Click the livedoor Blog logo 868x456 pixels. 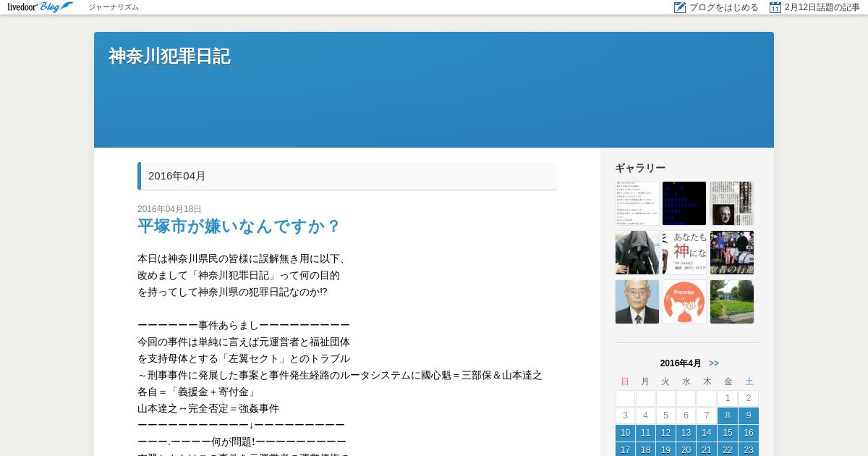(x=41, y=7)
